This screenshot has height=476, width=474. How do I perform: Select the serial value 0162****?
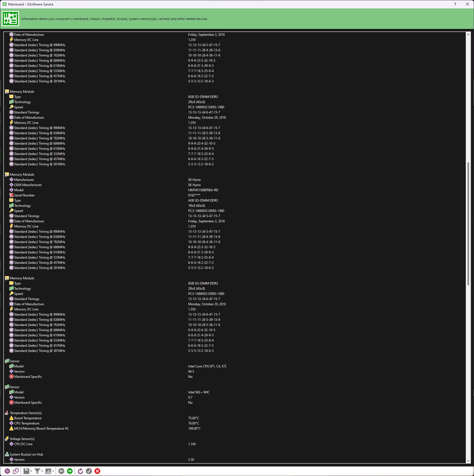(194, 195)
